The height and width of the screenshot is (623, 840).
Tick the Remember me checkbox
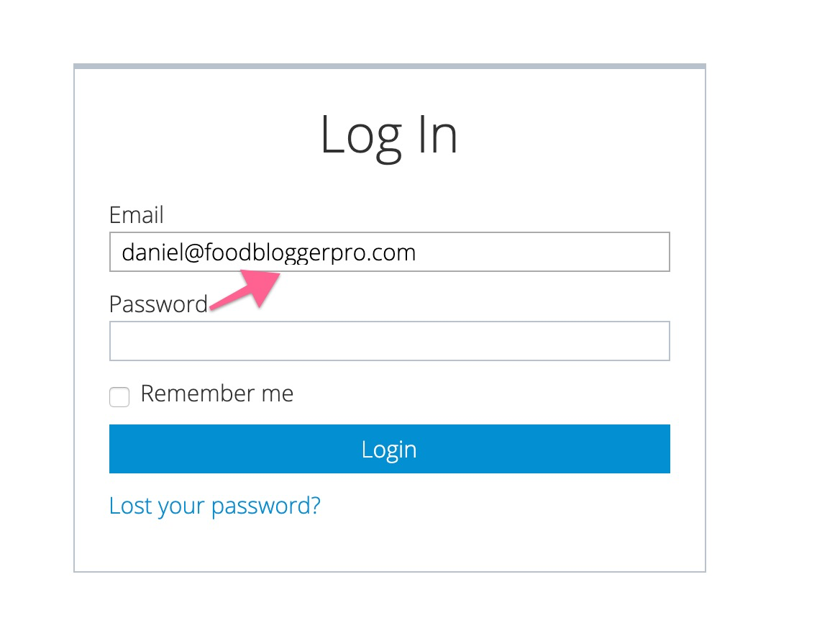[119, 397]
